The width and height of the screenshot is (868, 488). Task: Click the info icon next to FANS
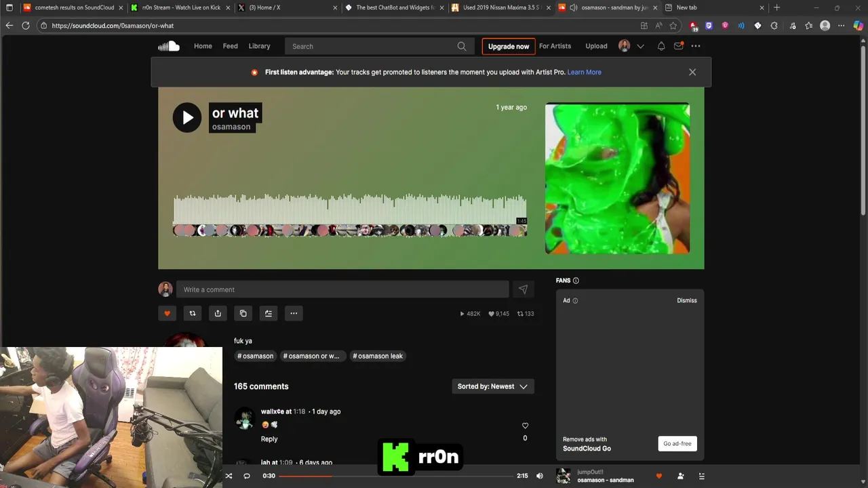pos(576,281)
